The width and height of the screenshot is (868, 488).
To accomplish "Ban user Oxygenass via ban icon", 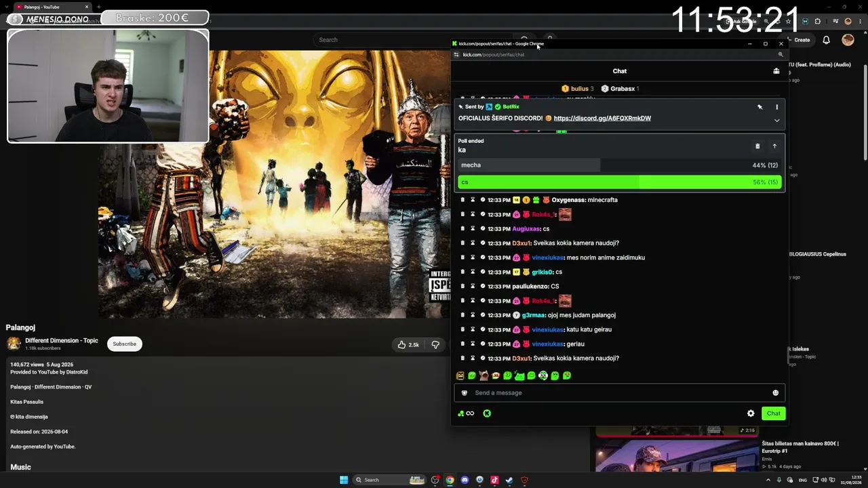I will 483,200.
